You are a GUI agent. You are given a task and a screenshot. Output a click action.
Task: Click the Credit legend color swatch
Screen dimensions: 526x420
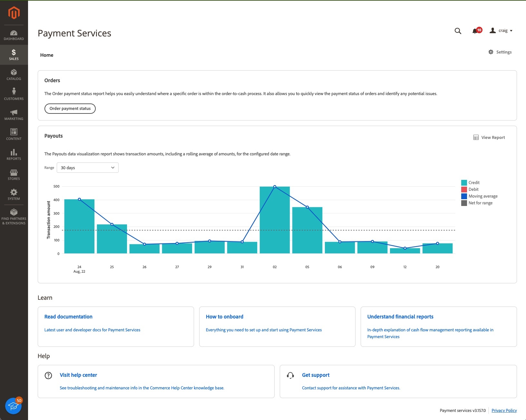pos(464,182)
